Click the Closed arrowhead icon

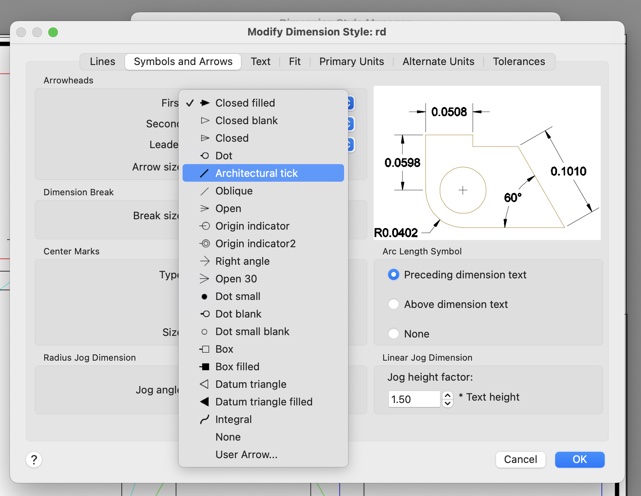(205, 138)
